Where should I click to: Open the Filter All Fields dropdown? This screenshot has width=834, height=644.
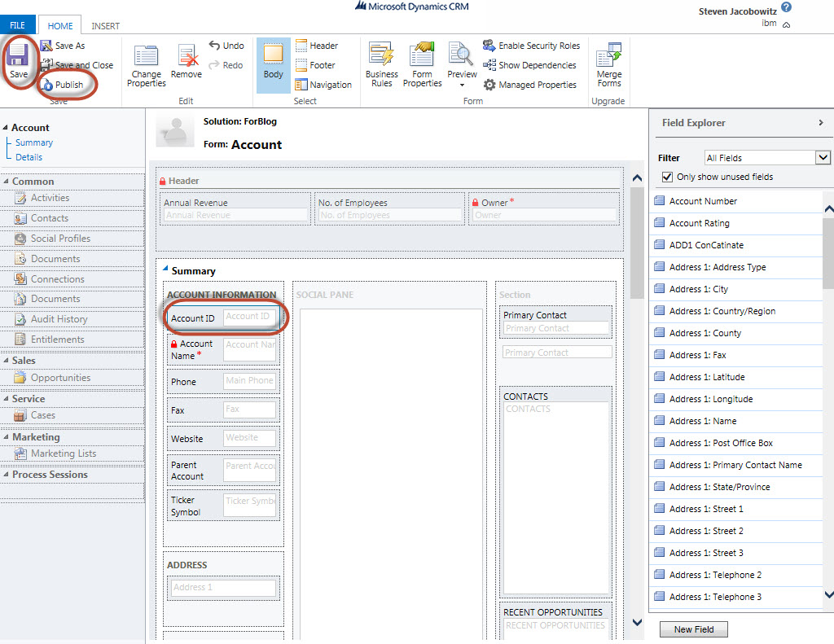point(823,158)
